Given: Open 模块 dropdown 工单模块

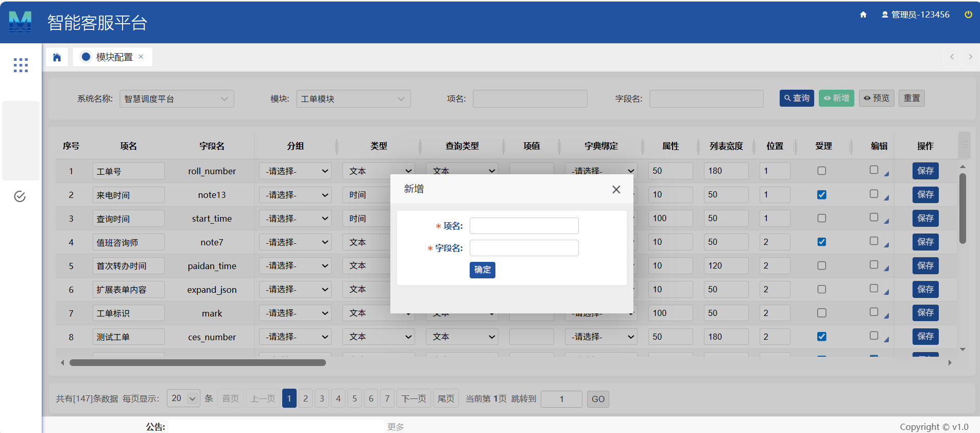Looking at the screenshot, I should coord(353,98).
